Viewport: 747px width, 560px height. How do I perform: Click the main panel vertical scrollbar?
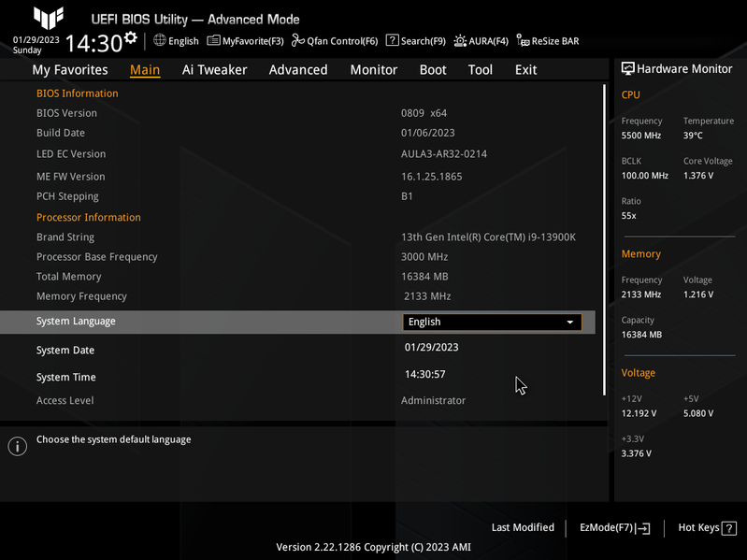click(605, 234)
